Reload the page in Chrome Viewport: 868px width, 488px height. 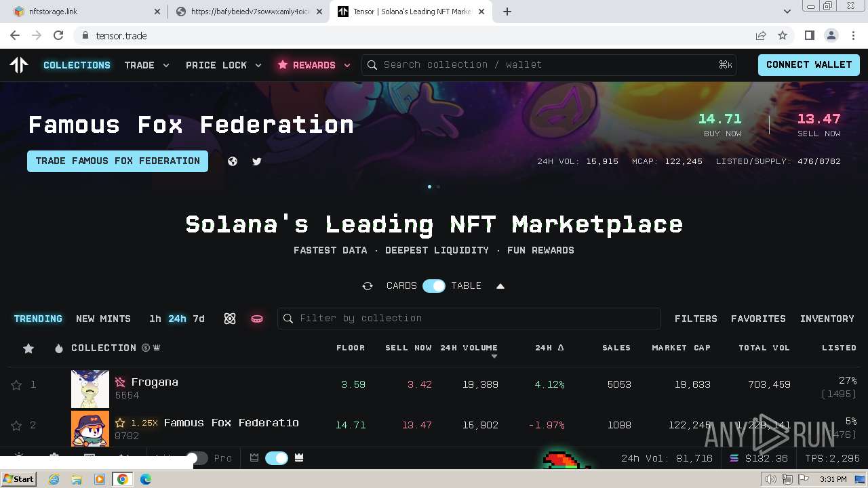[58, 35]
